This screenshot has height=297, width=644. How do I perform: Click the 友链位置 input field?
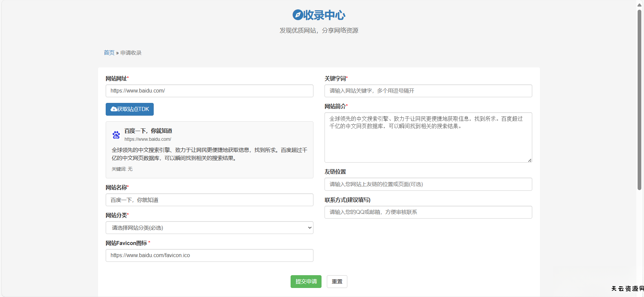point(428,184)
